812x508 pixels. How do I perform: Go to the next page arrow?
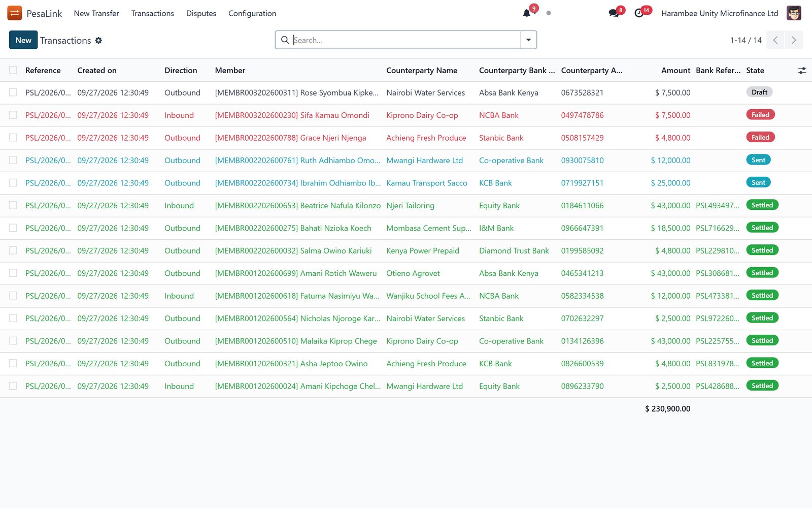[x=794, y=40]
